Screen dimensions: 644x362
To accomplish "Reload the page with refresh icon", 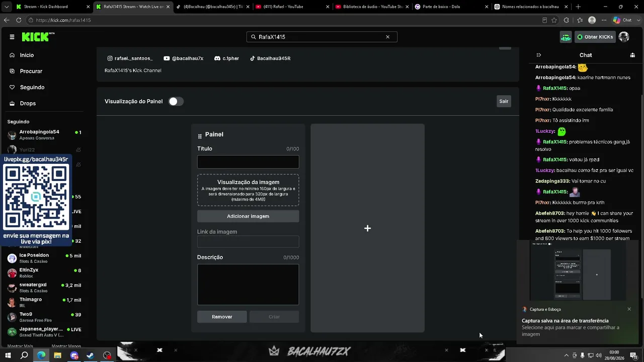I will 19,20.
